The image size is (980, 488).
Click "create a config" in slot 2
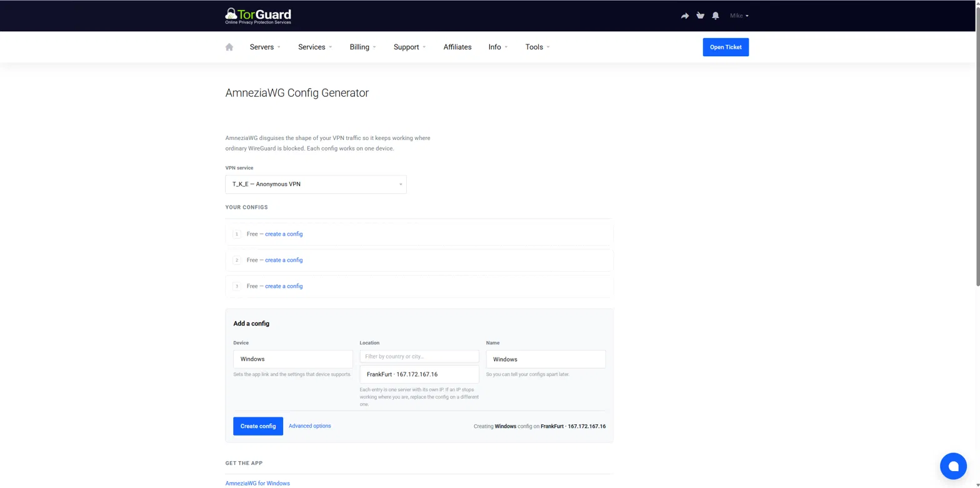284,260
